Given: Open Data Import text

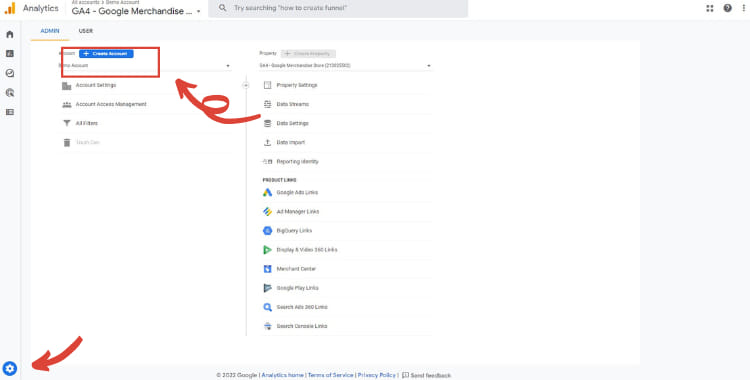Looking at the screenshot, I should click(x=290, y=143).
